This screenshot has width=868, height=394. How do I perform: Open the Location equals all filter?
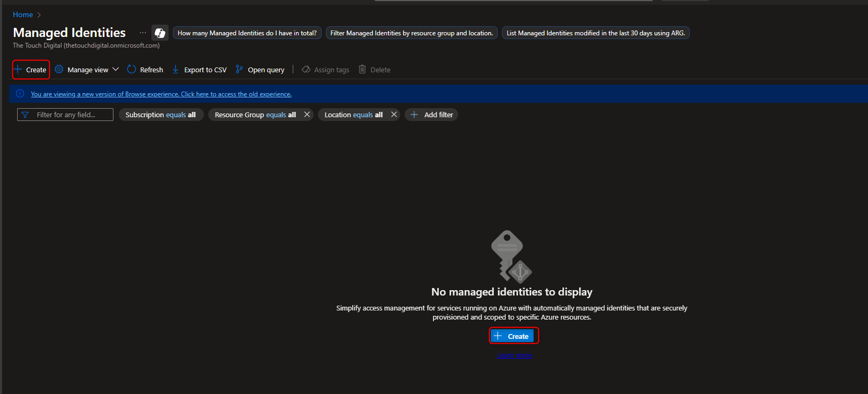(354, 115)
